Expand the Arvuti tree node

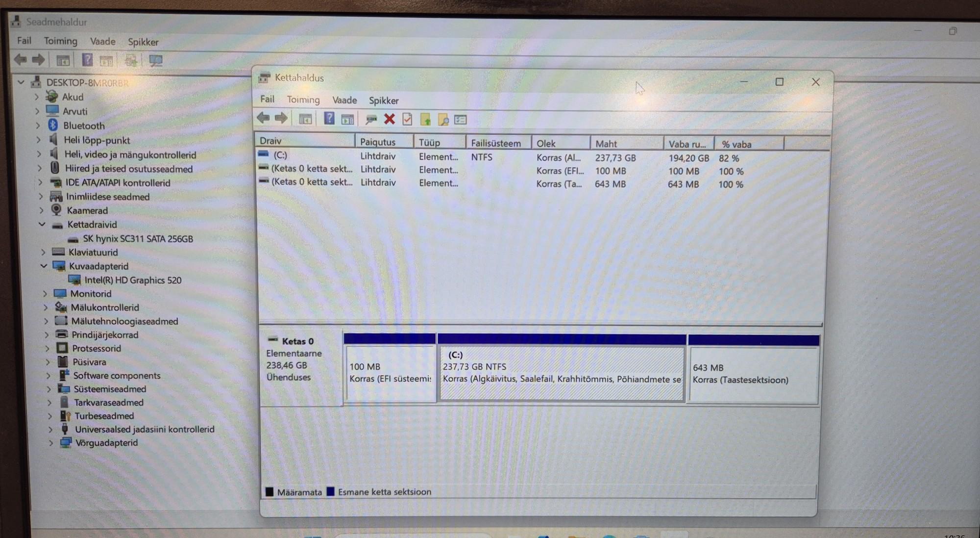click(x=37, y=111)
